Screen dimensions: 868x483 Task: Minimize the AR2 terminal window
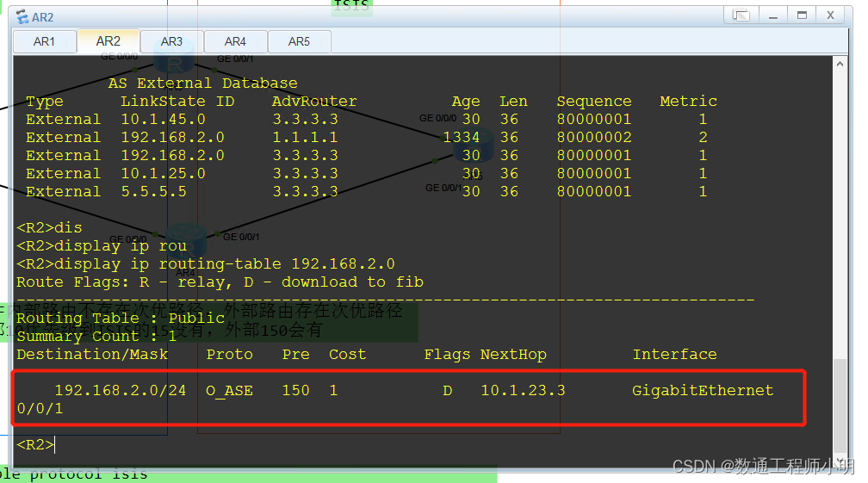(773, 15)
